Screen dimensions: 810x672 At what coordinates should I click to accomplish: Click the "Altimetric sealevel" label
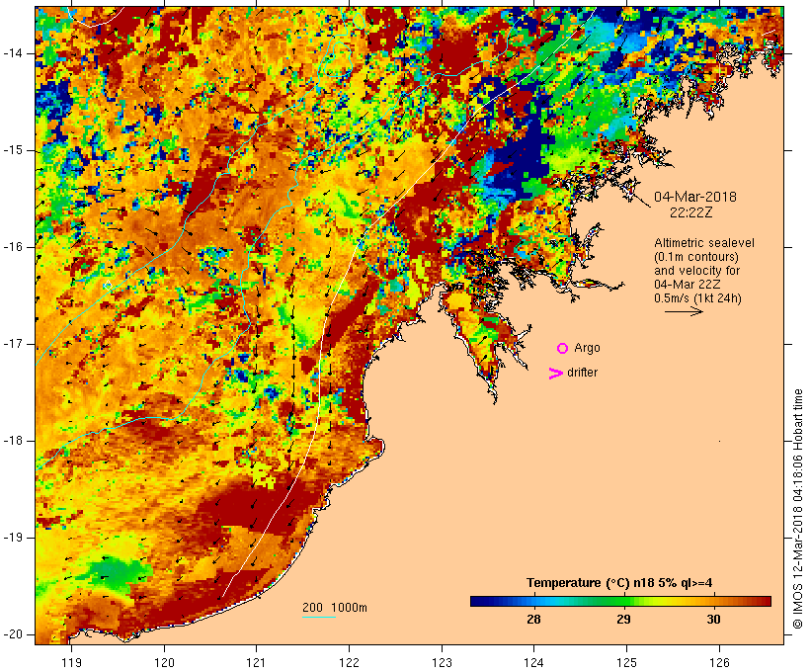point(704,243)
